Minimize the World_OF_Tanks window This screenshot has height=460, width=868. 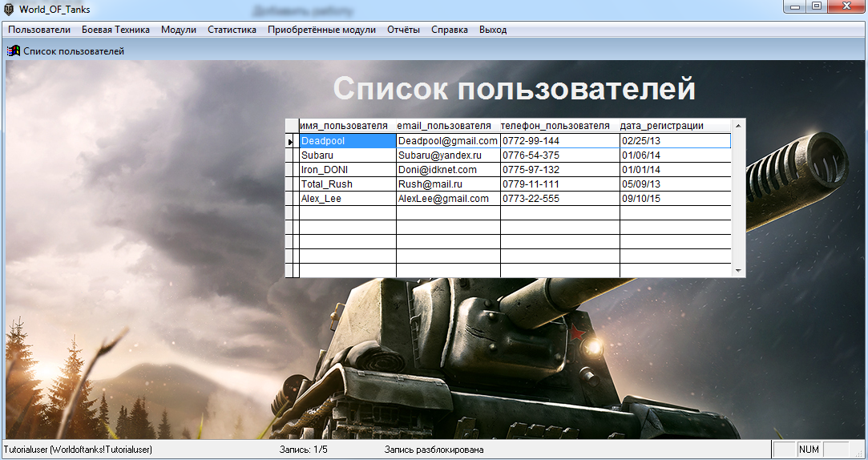[796, 6]
